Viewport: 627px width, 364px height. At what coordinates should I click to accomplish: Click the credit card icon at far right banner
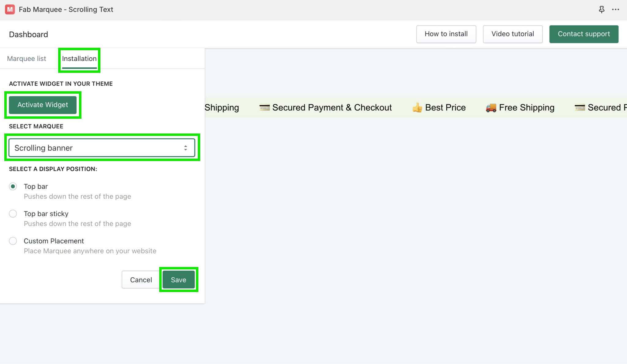(579, 107)
